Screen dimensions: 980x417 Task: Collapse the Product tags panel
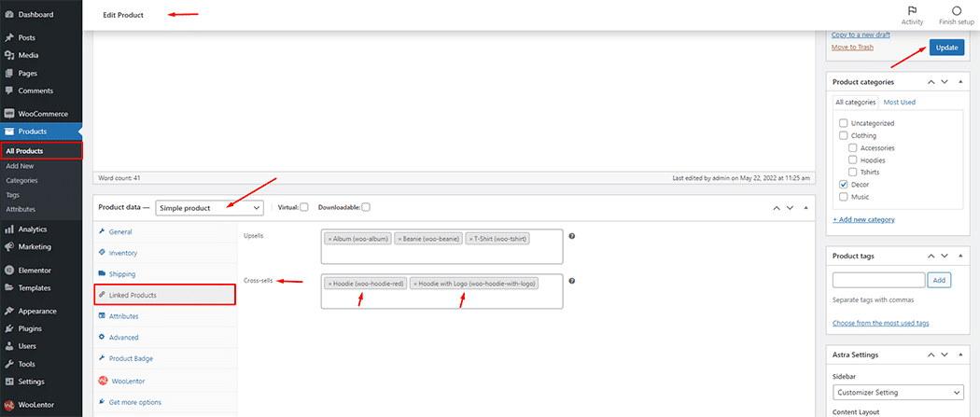pyautogui.click(x=960, y=256)
